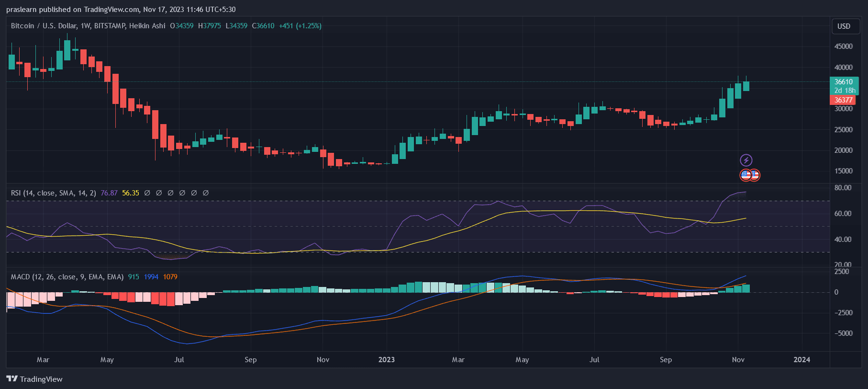This screenshot has width=868, height=389.
Task: Click the yellow RSI moving average value 56.35
Action: tap(131, 193)
